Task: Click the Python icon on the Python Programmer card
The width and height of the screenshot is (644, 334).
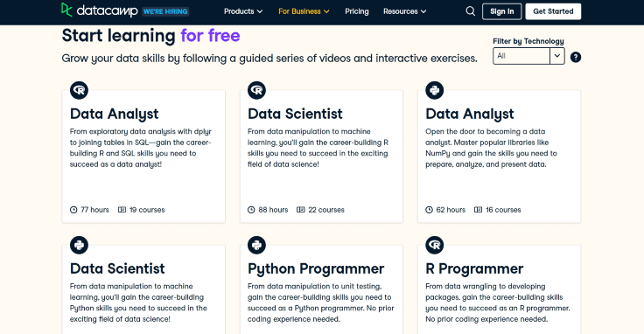Action: (256, 245)
